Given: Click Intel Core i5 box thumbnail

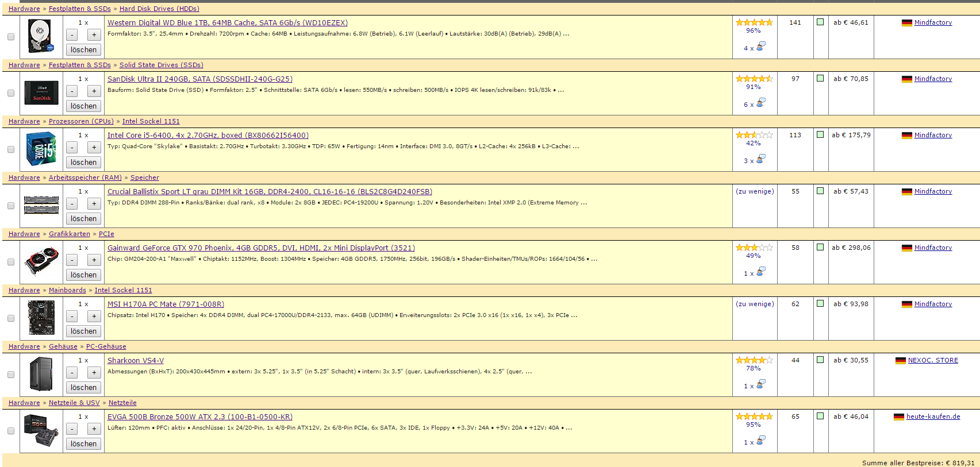Looking at the screenshot, I should (41, 149).
